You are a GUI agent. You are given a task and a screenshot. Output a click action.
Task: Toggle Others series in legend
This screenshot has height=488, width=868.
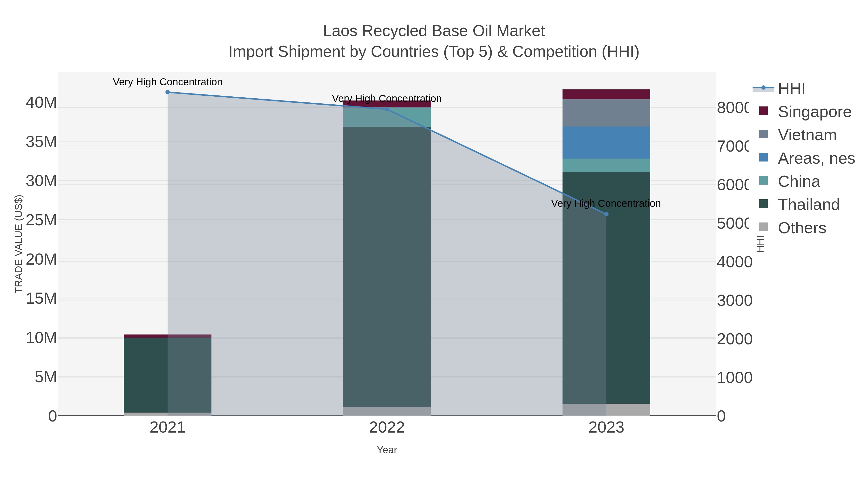point(793,228)
